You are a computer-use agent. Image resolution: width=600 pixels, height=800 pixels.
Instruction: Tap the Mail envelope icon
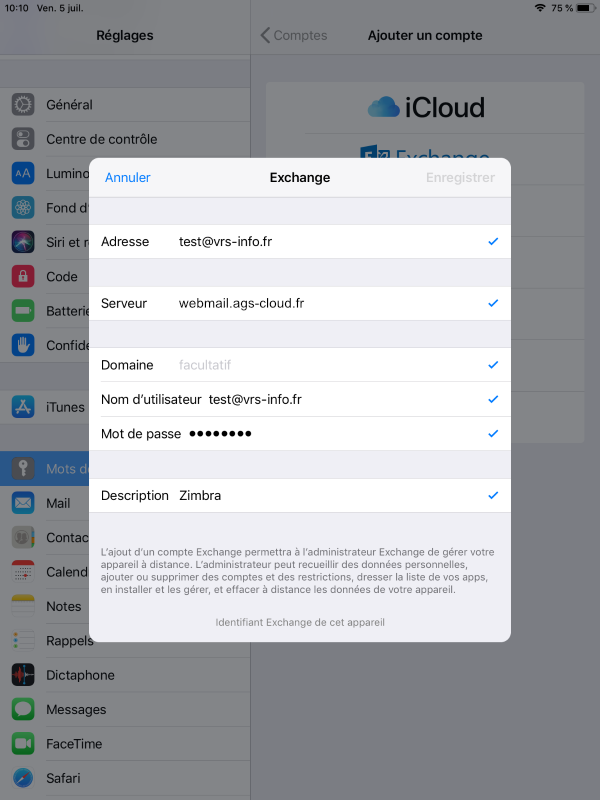point(23,503)
